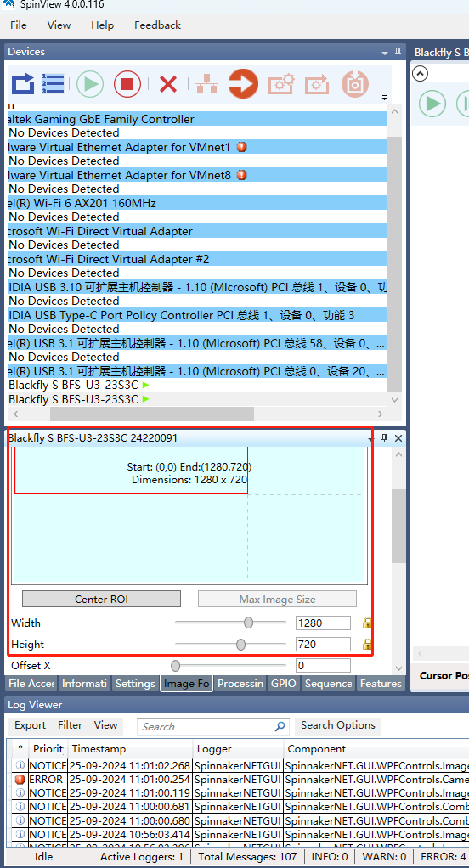Image resolution: width=469 pixels, height=868 pixels.
Task: Click the Log Viewer search field
Action: pyautogui.click(x=213, y=726)
